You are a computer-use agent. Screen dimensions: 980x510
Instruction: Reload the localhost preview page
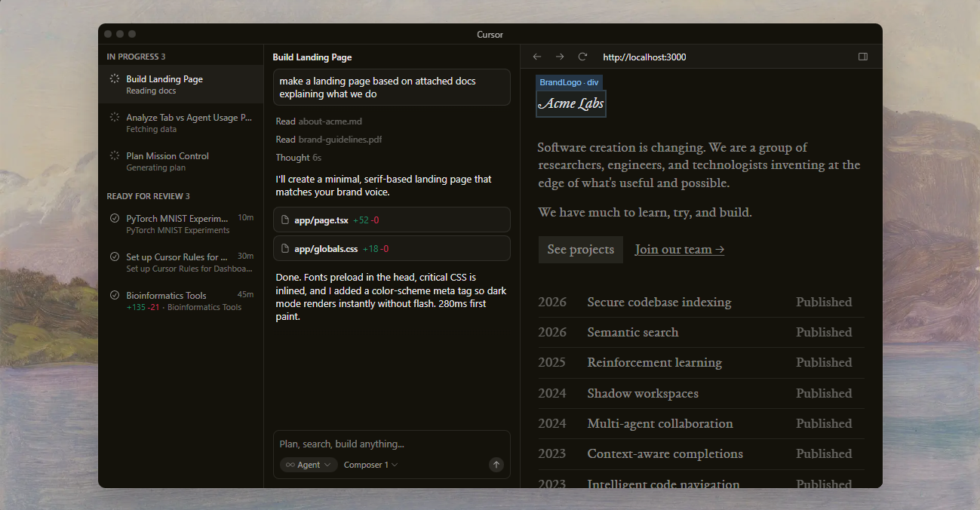pos(582,57)
